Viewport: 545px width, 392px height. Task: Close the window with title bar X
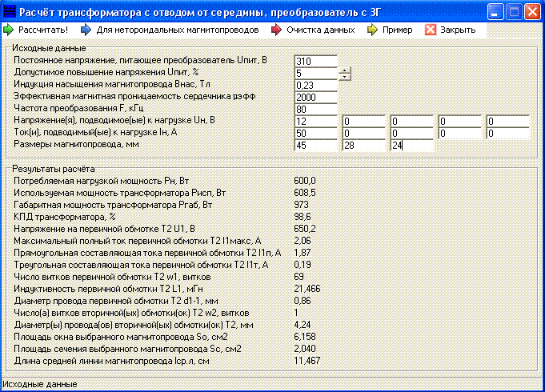(x=532, y=12)
